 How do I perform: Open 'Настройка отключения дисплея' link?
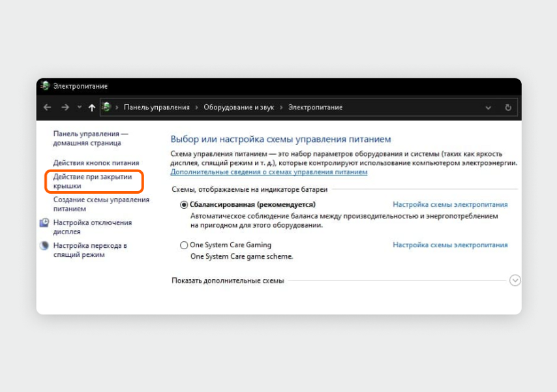coord(93,227)
